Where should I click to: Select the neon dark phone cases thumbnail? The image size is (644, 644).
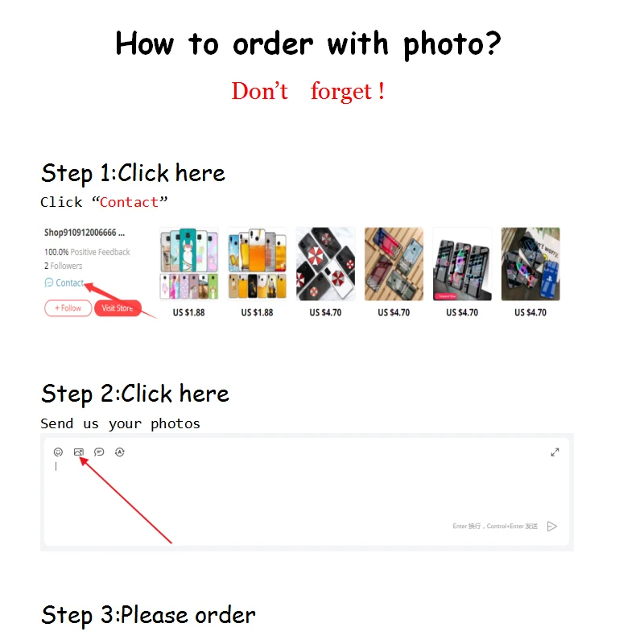(x=462, y=264)
